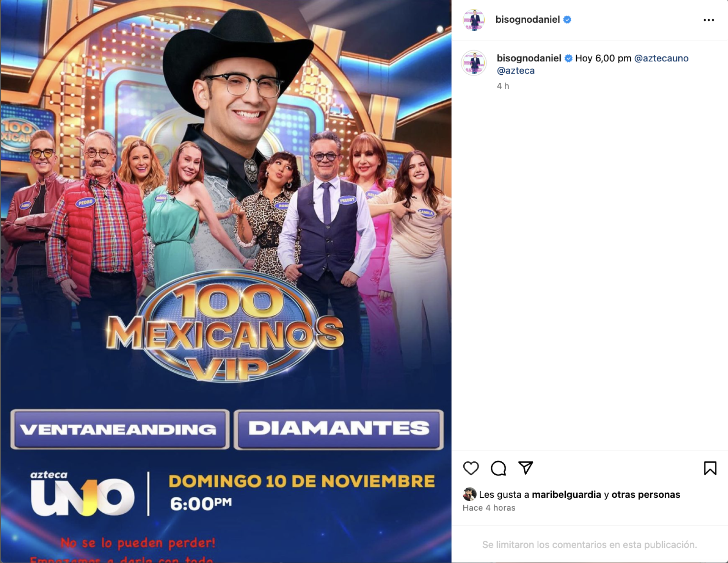Click bisognodaniel username in post header
Image resolution: width=728 pixels, height=563 pixels.
pyautogui.click(x=527, y=20)
